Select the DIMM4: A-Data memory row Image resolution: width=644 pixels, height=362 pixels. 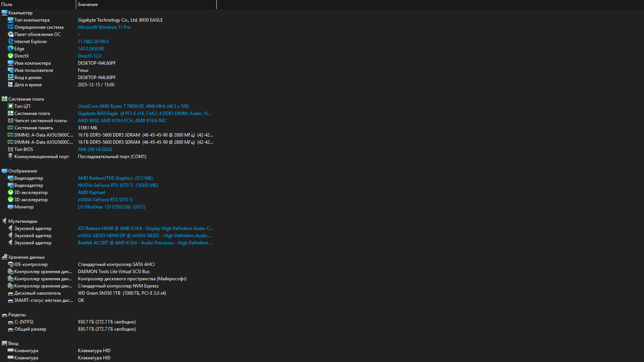click(108, 142)
